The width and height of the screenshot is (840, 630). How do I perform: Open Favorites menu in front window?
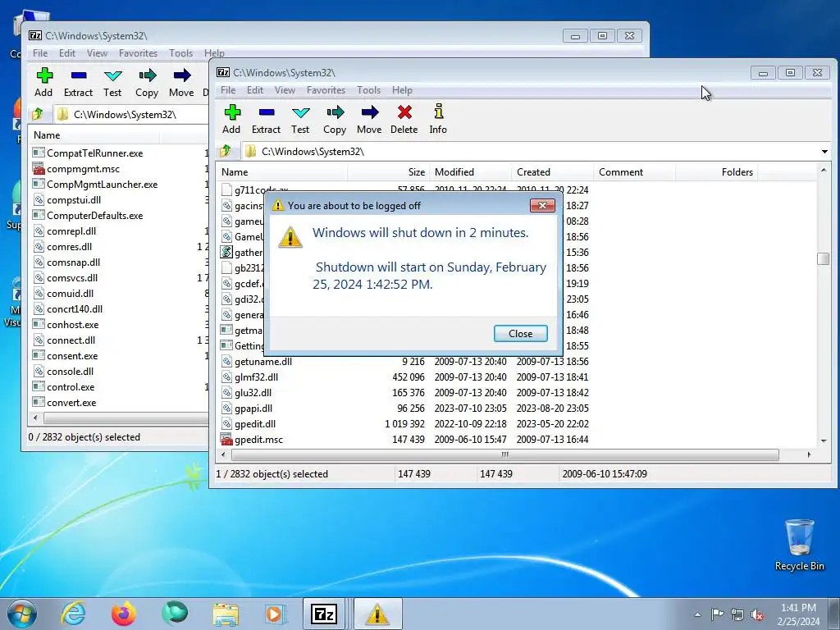point(326,90)
